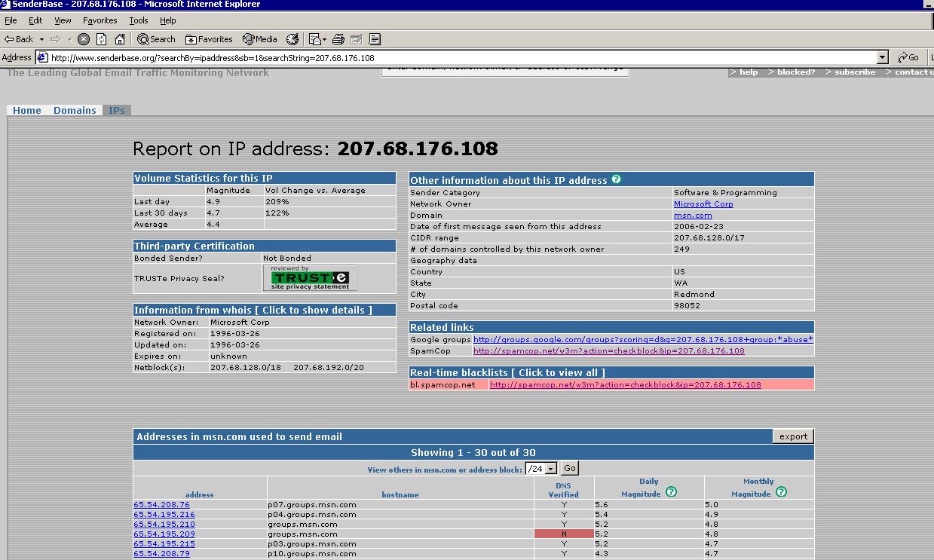The width and height of the screenshot is (934, 560).
Task: Sort by the hostname column header
Action: click(x=400, y=494)
